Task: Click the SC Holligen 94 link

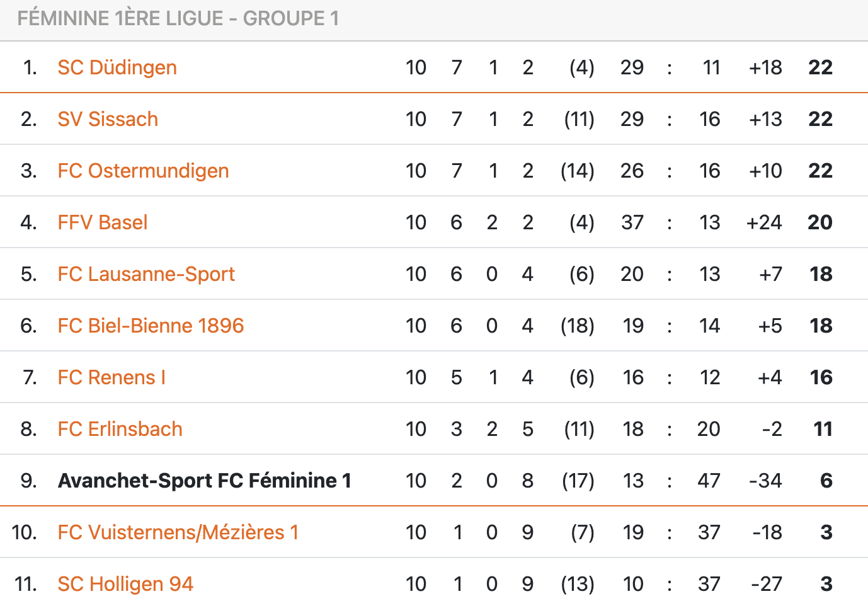Action: coord(125,584)
